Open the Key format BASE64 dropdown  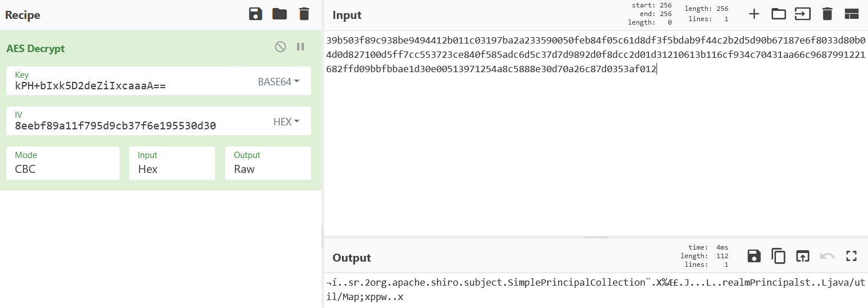(278, 81)
